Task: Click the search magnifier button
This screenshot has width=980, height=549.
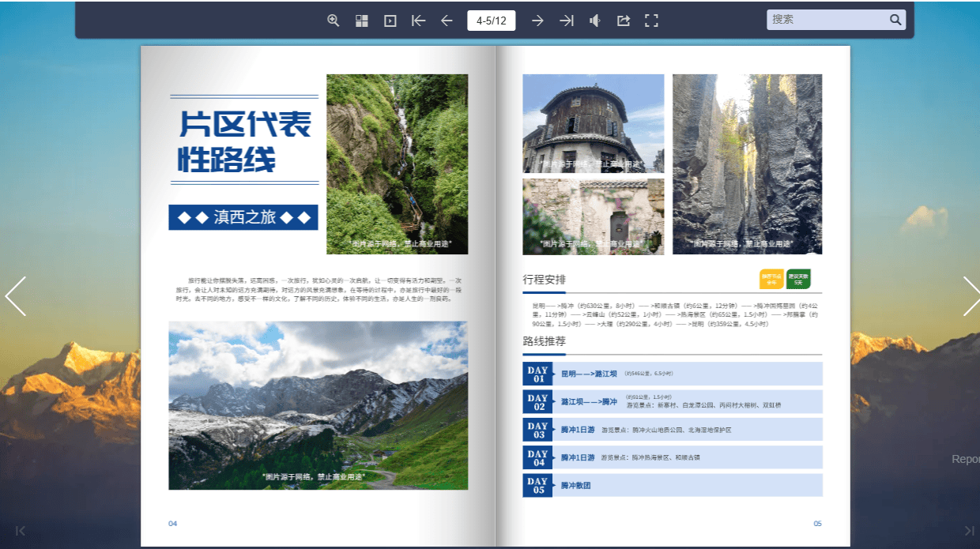Action: (895, 20)
